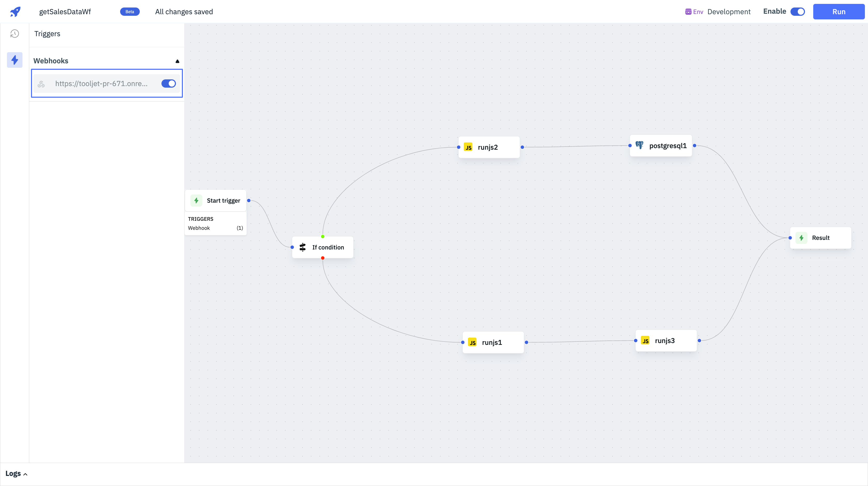The image size is (868, 486).
Task: Disable the webhook trigger toggle
Action: pos(168,84)
